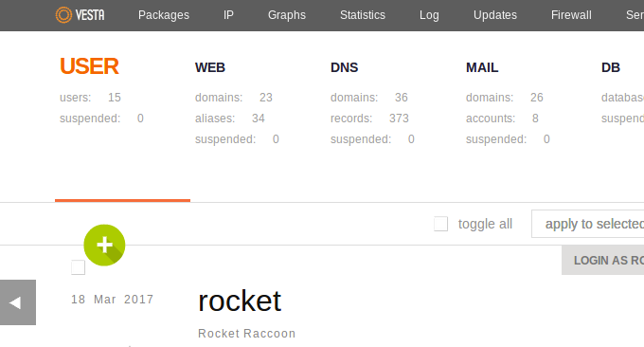Go to Graphs page
This screenshot has width=644, height=347.
[287, 15]
